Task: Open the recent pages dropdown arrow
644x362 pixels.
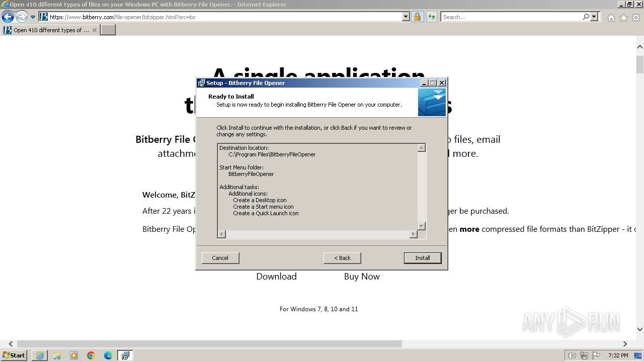Action: click(33, 17)
